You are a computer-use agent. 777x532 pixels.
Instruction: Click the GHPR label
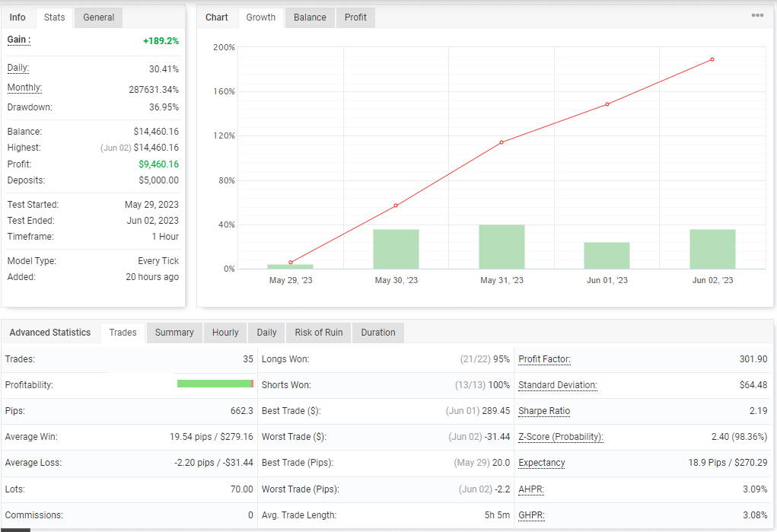pyautogui.click(x=531, y=515)
